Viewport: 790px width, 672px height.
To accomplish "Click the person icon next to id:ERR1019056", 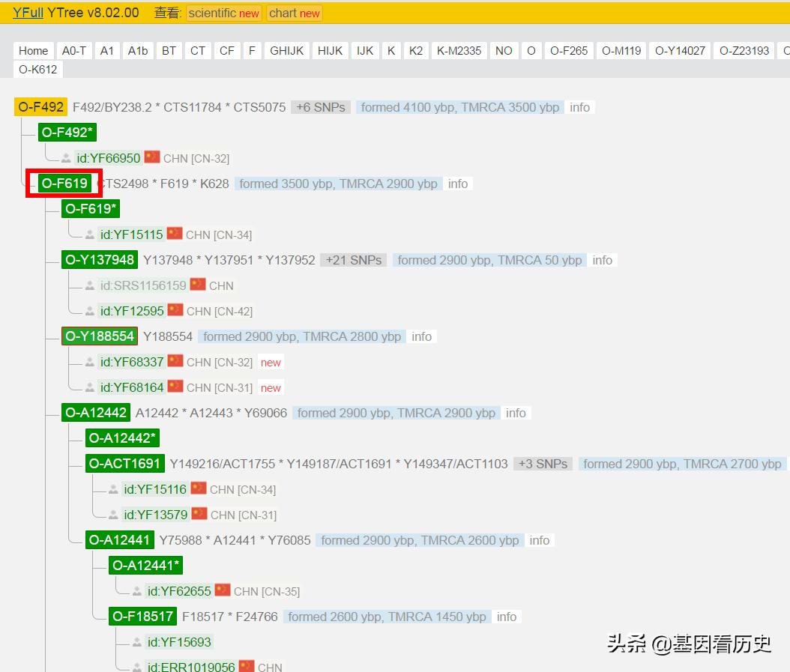I will (x=136, y=665).
